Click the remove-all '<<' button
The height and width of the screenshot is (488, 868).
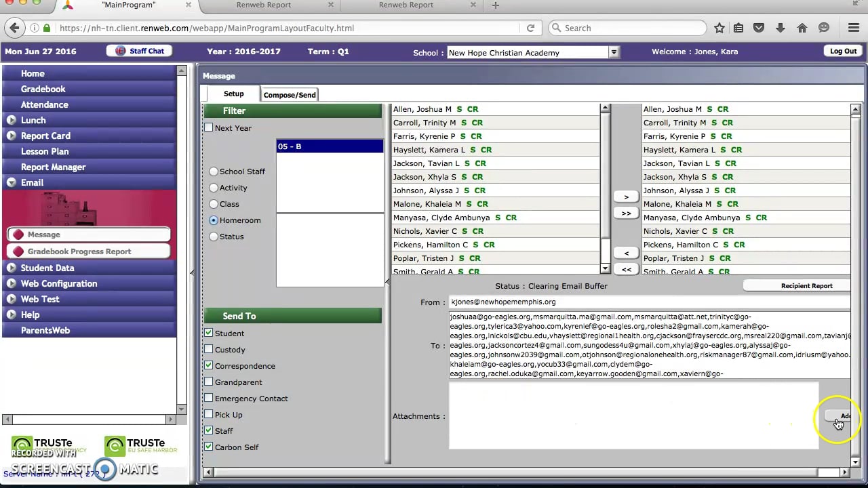tap(626, 269)
